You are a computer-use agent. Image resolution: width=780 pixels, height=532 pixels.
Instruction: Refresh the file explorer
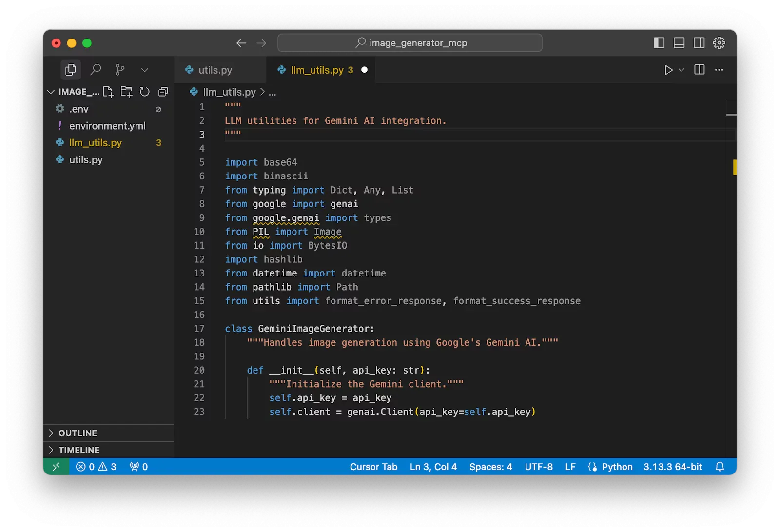144,92
